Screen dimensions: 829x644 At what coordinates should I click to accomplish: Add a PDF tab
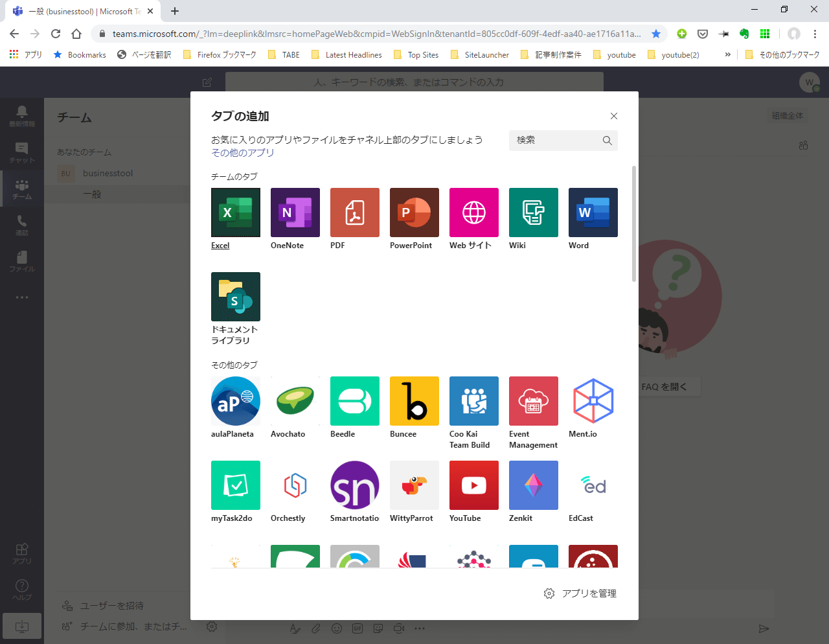click(x=355, y=213)
